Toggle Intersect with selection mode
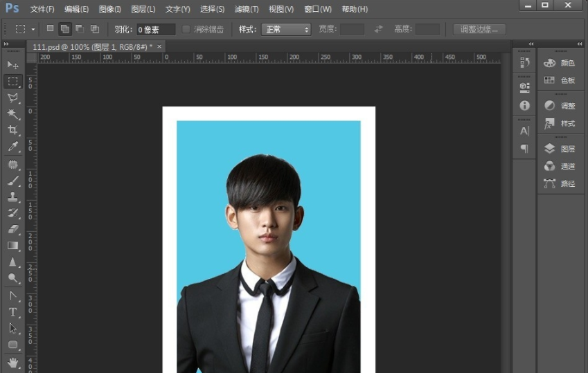The width and height of the screenshot is (588, 373). pos(95,29)
